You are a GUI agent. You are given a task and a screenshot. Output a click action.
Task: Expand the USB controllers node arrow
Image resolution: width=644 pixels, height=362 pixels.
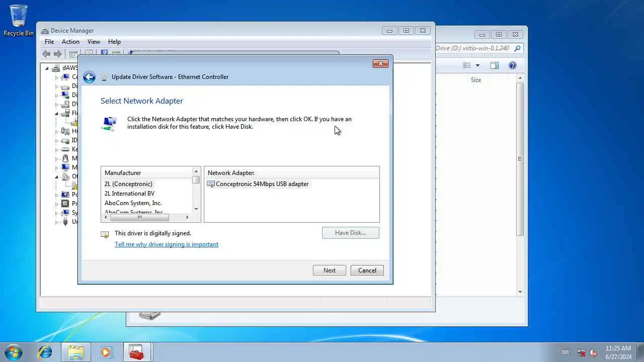point(56,222)
